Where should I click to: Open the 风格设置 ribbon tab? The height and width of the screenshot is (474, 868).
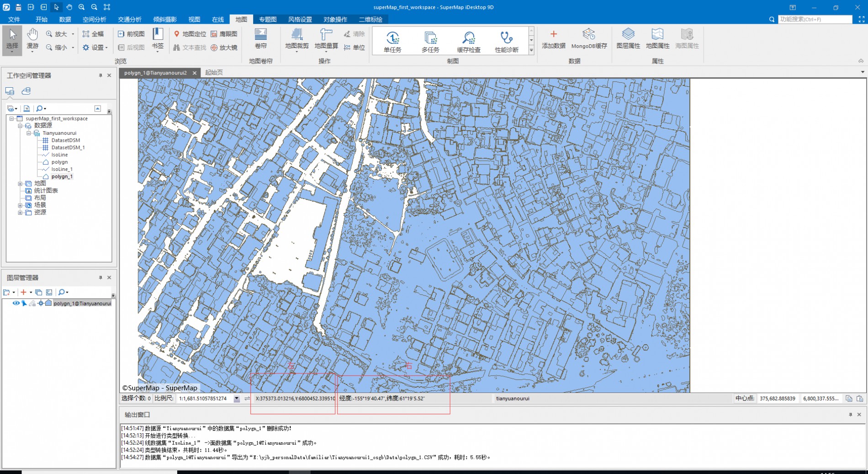(x=300, y=19)
